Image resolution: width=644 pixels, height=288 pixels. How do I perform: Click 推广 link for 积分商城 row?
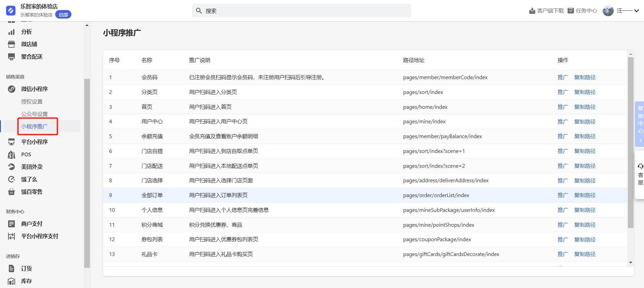pyautogui.click(x=563, y=225)
